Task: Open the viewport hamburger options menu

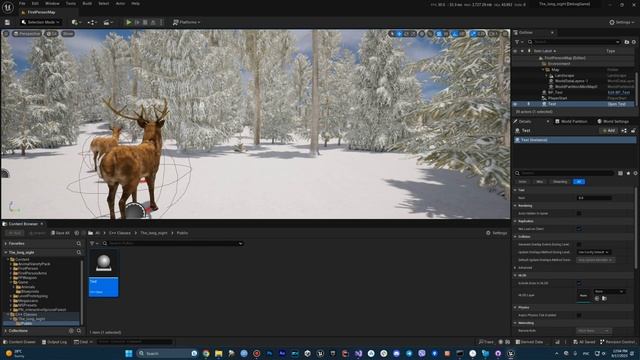Action: [x=6, y=33]
